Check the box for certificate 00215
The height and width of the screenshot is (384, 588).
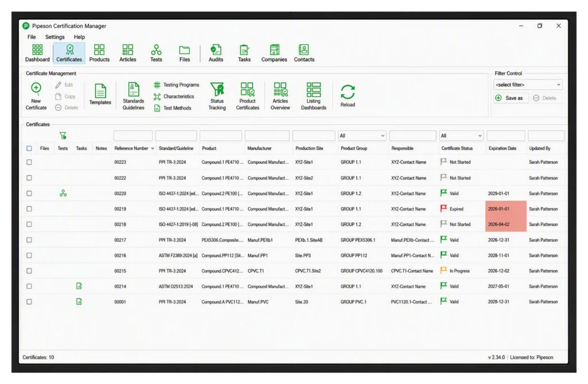(29, 271)
